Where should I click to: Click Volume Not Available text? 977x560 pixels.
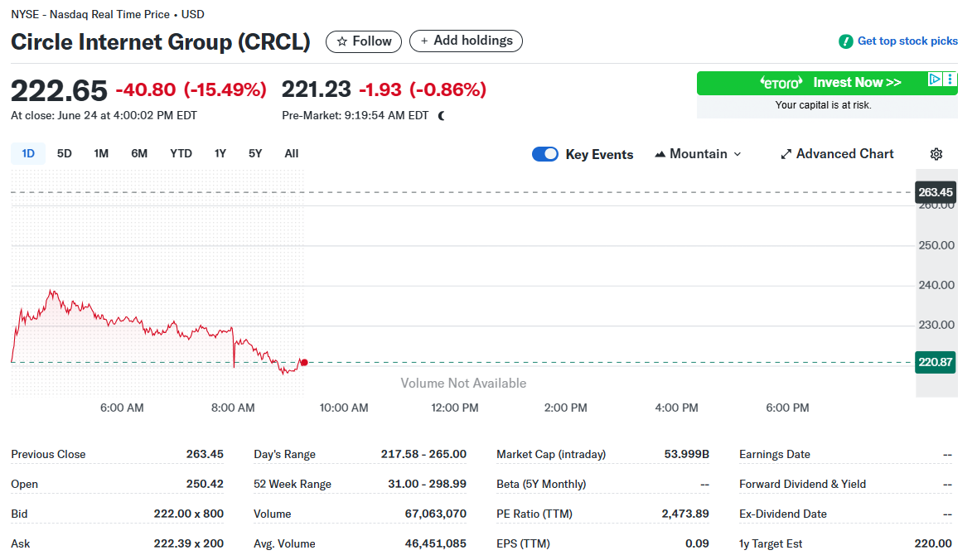(463, 384)
